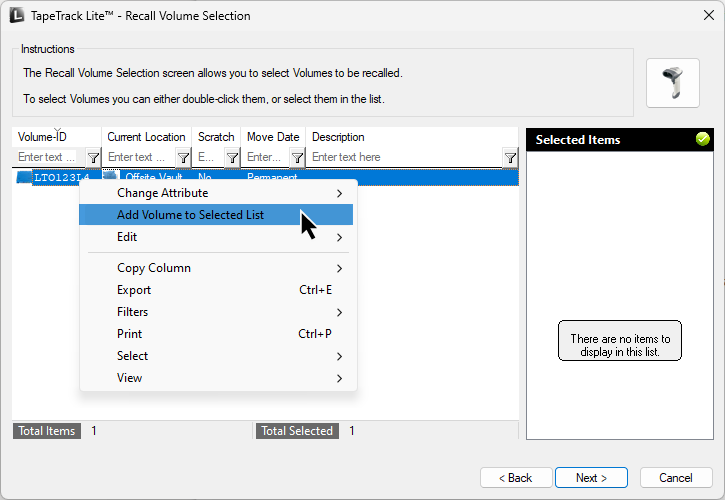Click the Next button
This screenshot has width=725, height=502.
click(591, 478)
